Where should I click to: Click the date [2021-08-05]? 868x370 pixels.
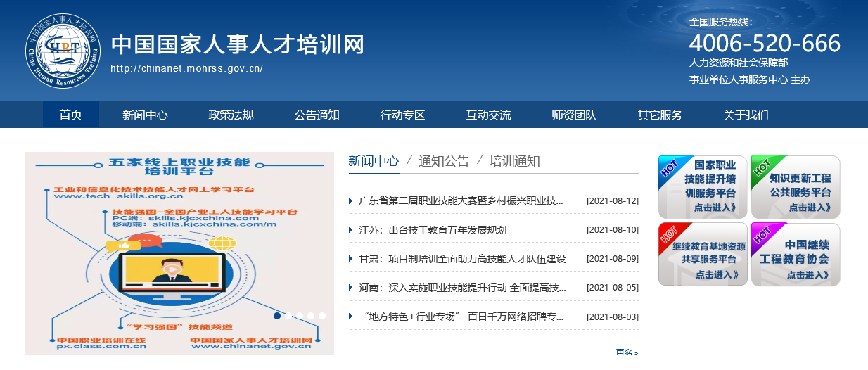[613, 288]
